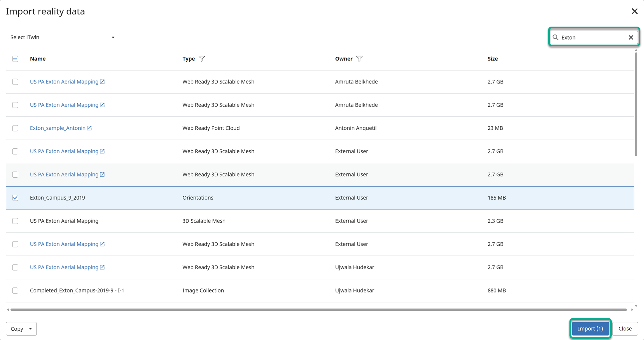Open external link icon beside Exton_sample_Antonin
The height and width of the screenshot is (340, 644).
coord(90,128)
